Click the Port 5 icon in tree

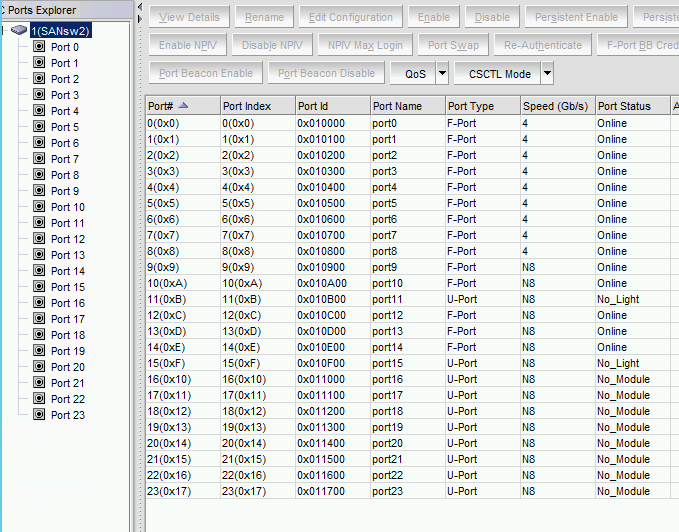[39, 127]
